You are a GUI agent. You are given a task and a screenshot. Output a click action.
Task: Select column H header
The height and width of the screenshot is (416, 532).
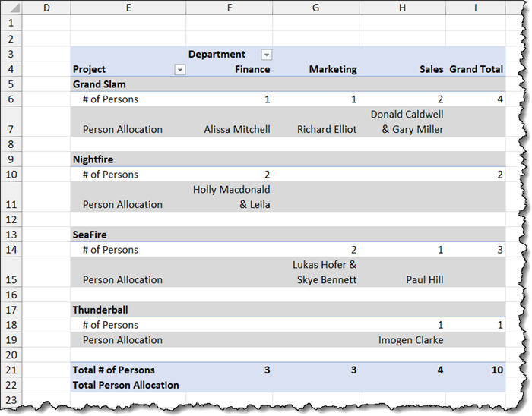[x=402, y=8]
